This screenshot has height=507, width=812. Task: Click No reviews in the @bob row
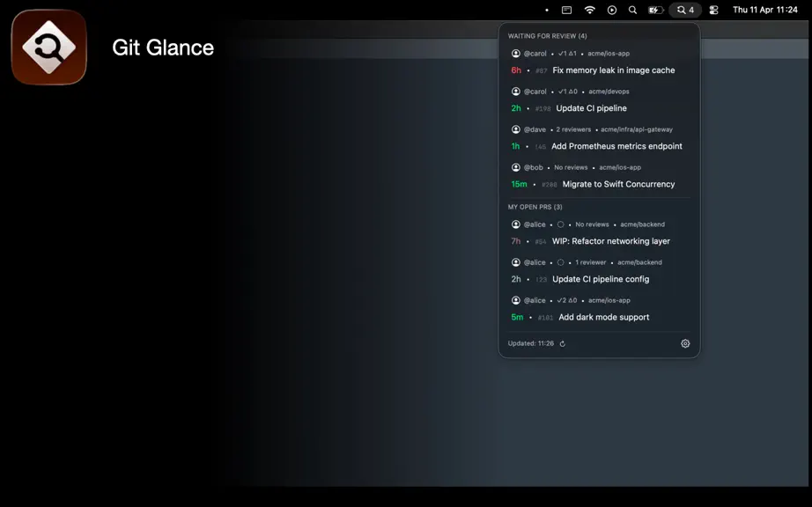[571, 167]
